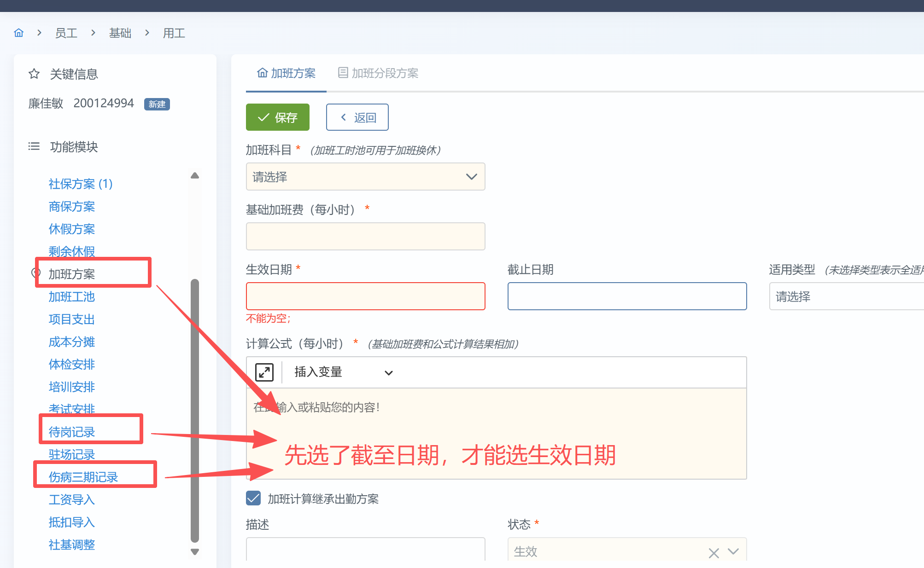Click the 返回 button
This screenshot has width=924, height=568.
357,117
